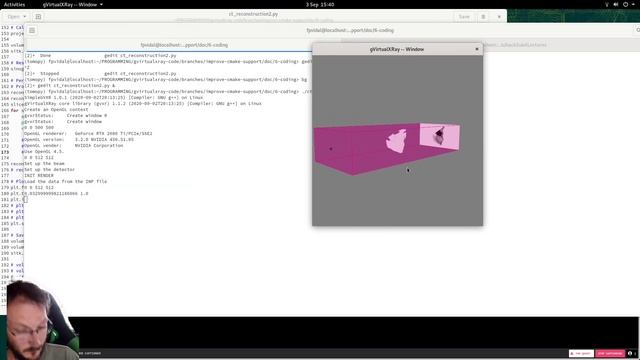The height and width of the screenshot is (360, 640).
Task: Click the settings icon right of Stop Capturing
Action: point(630,353)
